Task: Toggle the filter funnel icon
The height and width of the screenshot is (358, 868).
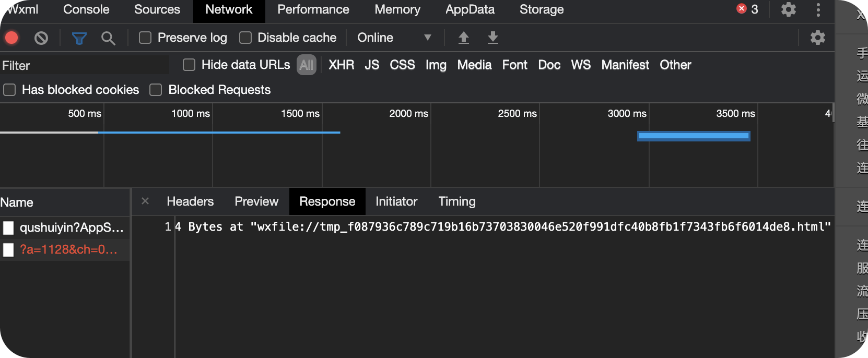Action: coord(79,38)
